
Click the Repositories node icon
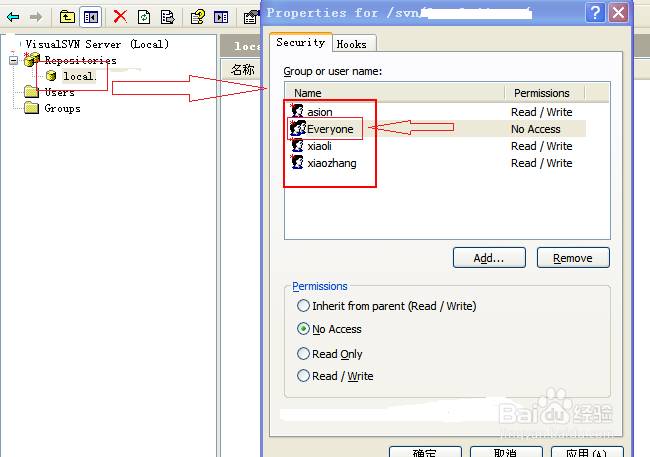click(32, 60)
